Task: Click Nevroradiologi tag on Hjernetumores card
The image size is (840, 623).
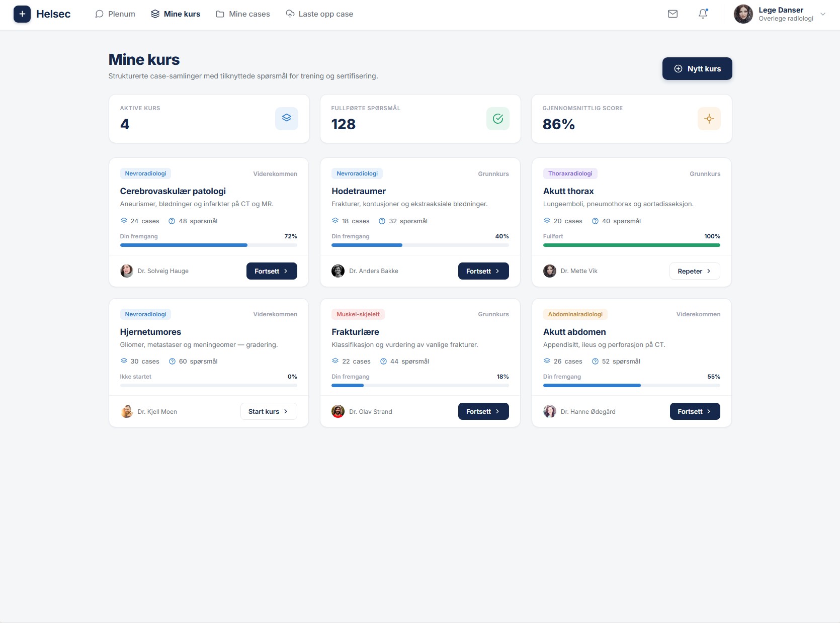Action: 145,314
